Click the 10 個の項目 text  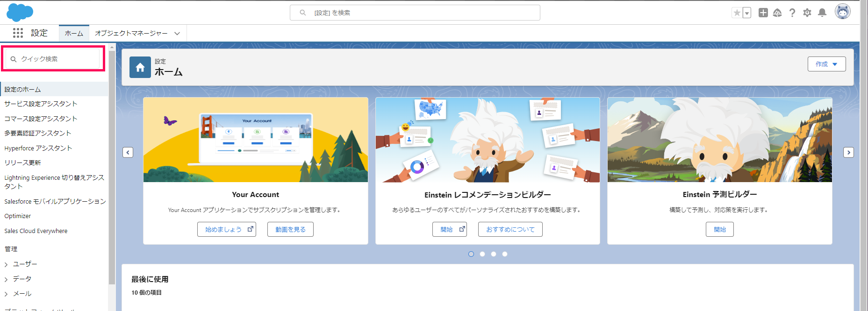pyautogui.click(x=146, y=293)
